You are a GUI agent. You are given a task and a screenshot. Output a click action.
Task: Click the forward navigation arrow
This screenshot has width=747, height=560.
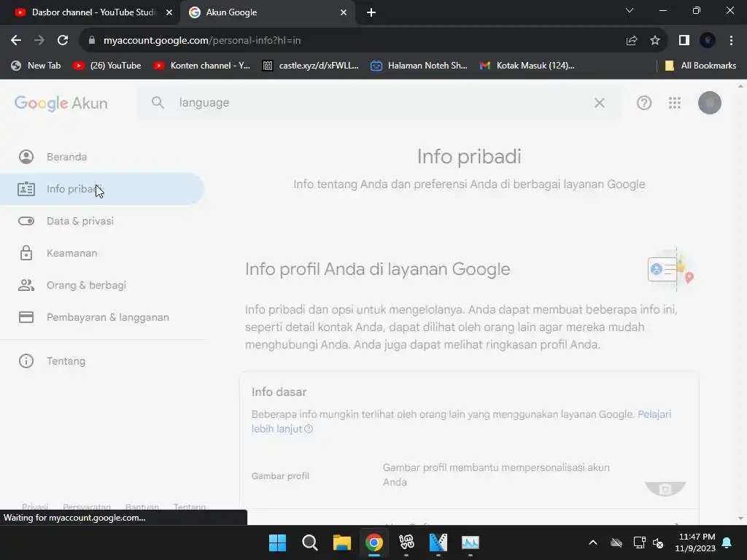[39, 41]
